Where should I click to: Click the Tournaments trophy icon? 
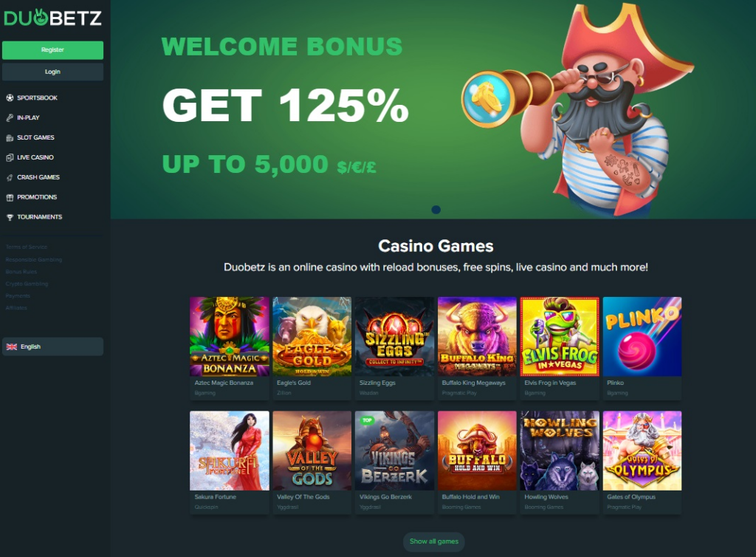[10, 217]
